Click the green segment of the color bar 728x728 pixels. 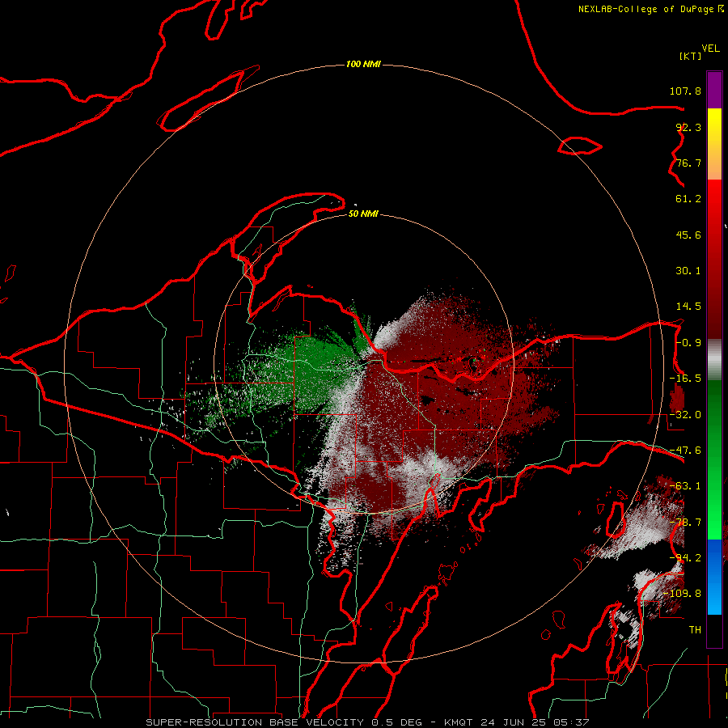[x=714, y=459]
